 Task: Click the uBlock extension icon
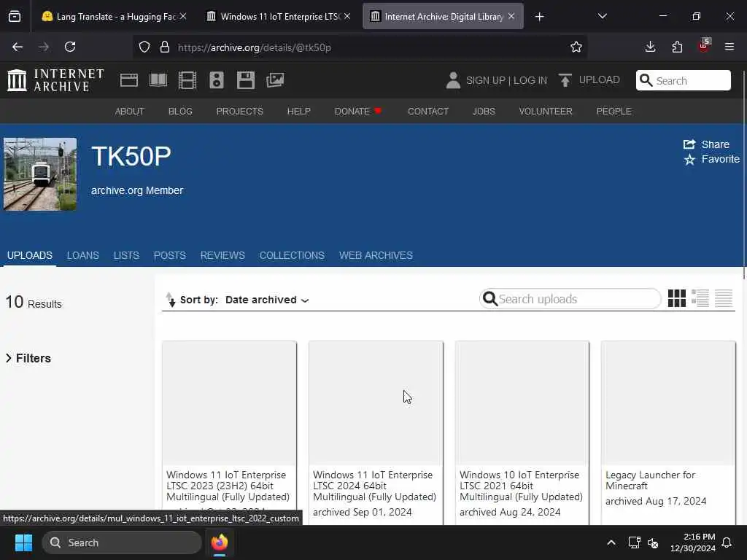[x=704, y=46]
